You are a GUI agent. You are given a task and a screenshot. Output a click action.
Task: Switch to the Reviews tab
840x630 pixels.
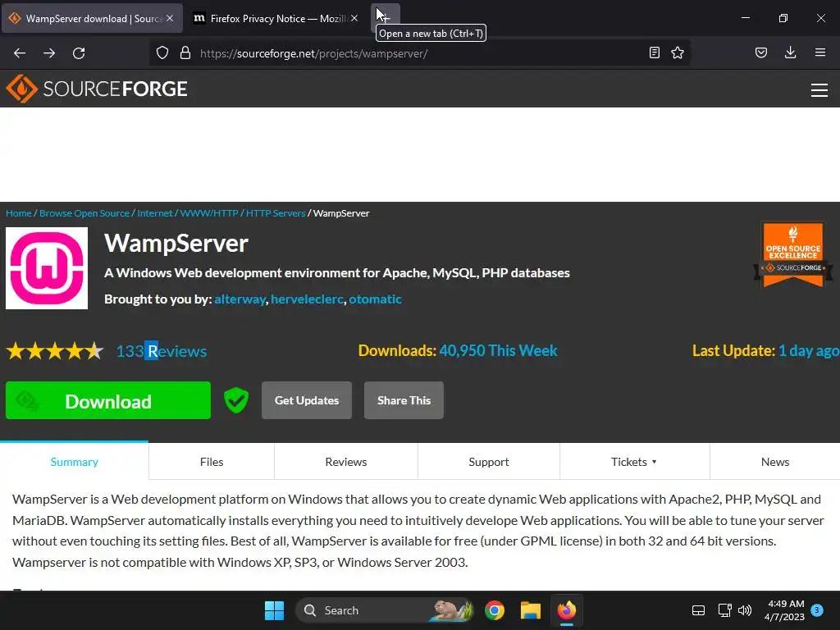pyautogui.click(x=346, y=461)
